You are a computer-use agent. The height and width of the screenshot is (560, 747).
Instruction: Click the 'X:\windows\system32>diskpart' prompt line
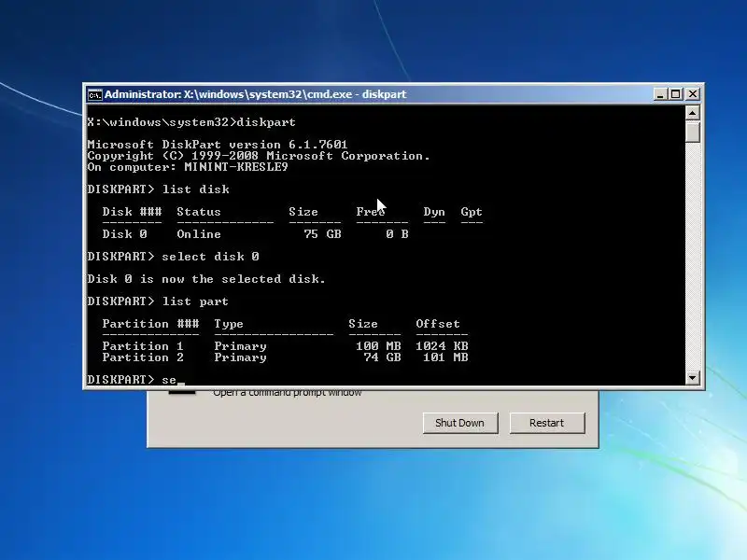[x=191, y=122]
